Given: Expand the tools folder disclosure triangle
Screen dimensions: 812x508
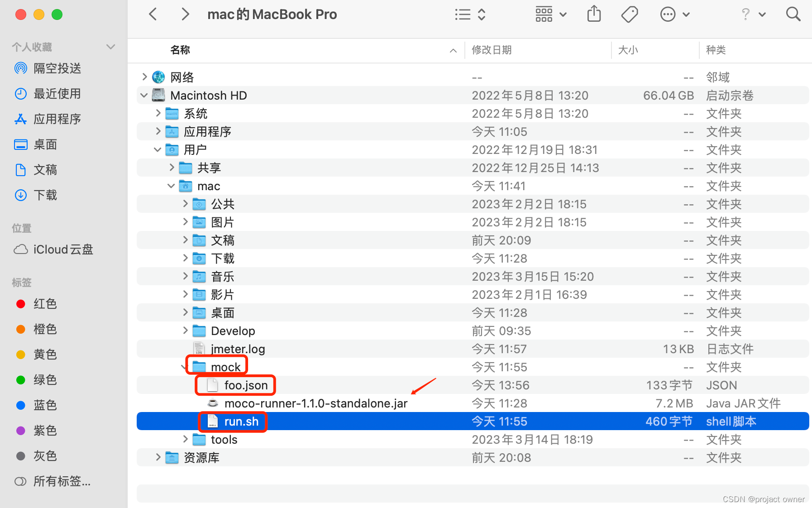Looking at the screenshot, I should pos(185,439).
